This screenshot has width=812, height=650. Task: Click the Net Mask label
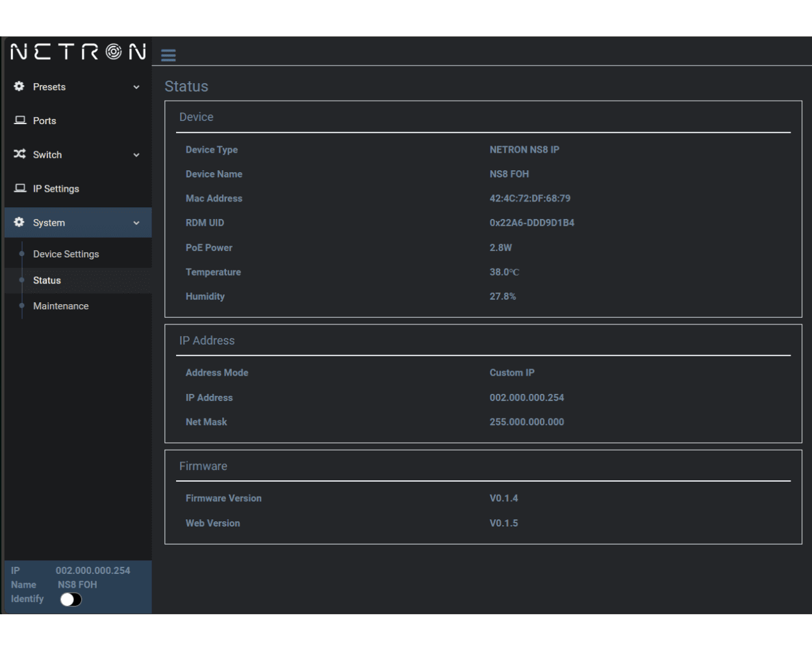(207, 422)
